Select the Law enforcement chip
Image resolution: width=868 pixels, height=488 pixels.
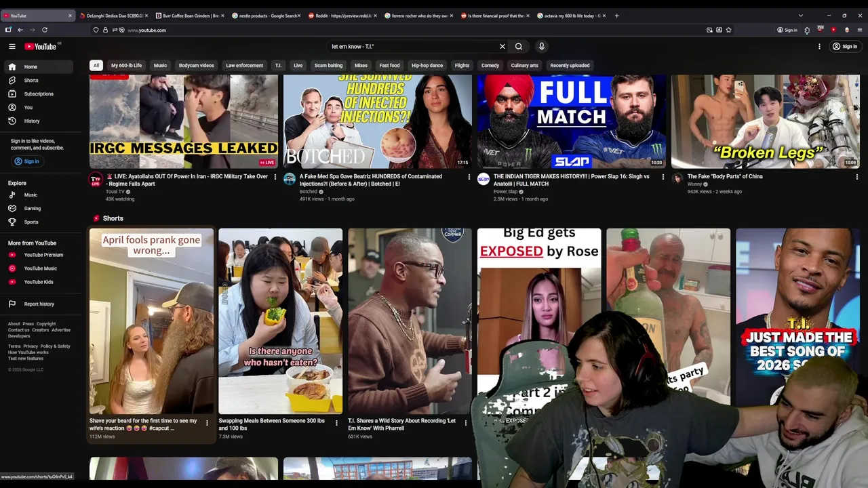(x=244, y=66)
